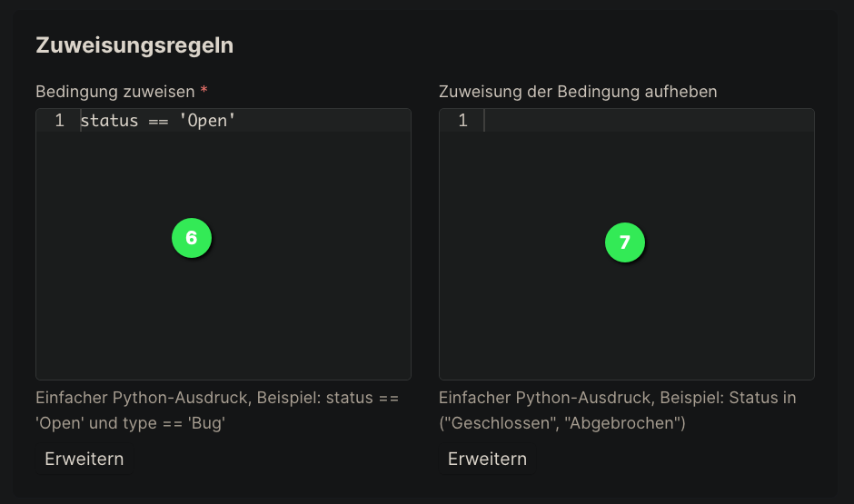Click the Zuweisung der Bedingung aufheben label
The width and height of the screenshot is (854, 504).
[x=578, y=92]
